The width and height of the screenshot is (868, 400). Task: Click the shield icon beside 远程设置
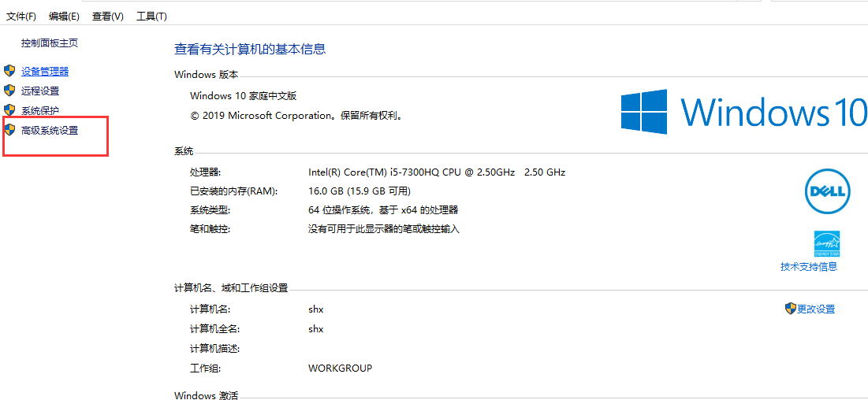[x=9, y=91]
